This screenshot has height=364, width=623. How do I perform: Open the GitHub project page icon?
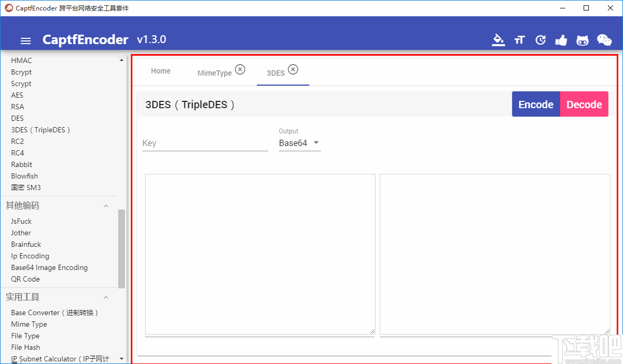pyautogui.click(x=582, y=39)
